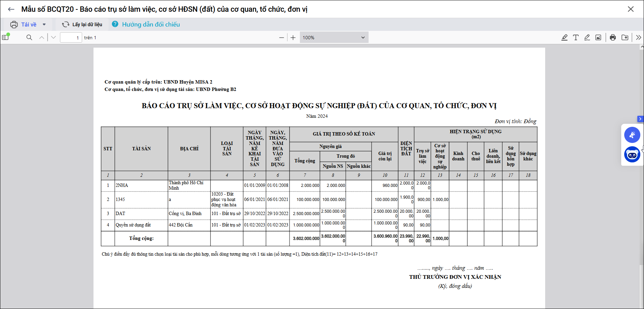Select the 2NHA asset cell

[141, 185]
